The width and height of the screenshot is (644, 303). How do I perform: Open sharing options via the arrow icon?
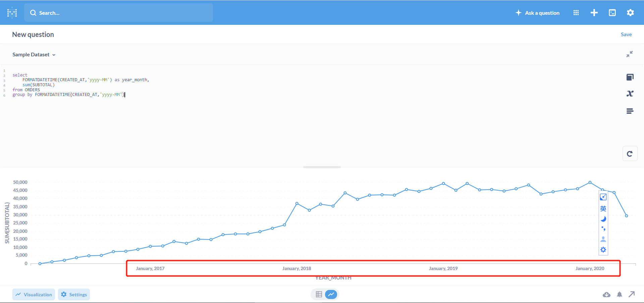[632, 294]
